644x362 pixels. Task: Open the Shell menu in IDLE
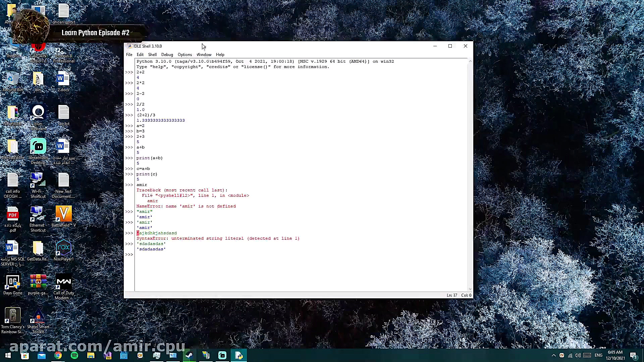pyautogui.click(x=152, y=55)
